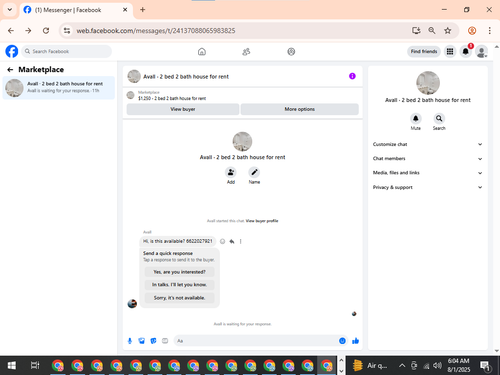Navigate back in the browser
Screen dimensions: 500x375
coord(11,31)
